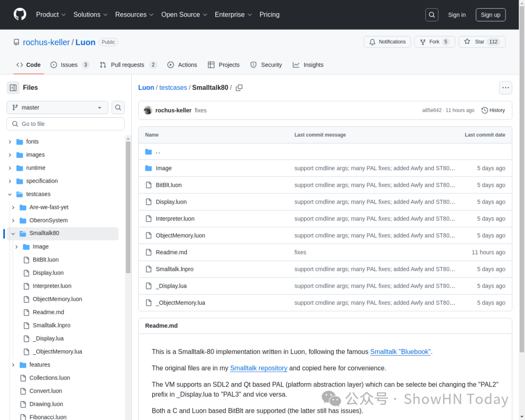Screen dimensions: 525x420
Task: Fork the repository using the Fork button
Action: pyautogui.click(x=434, y=42)
